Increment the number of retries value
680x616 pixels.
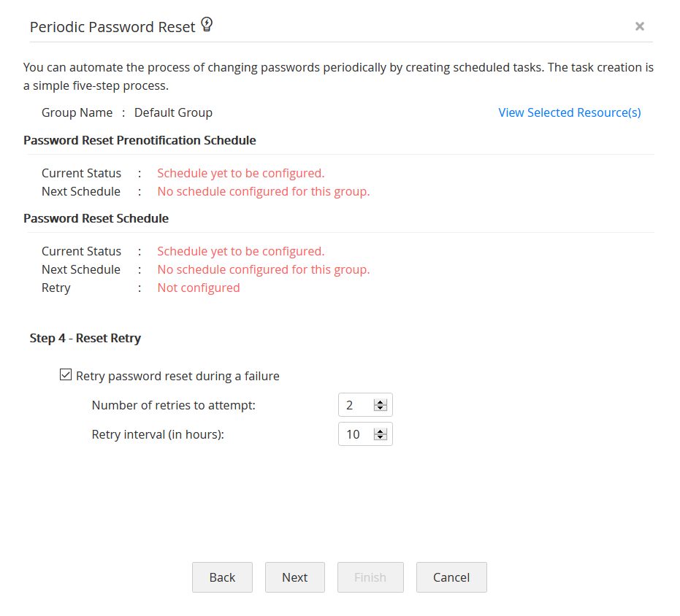pyautogui.click(x=381, y=401)
